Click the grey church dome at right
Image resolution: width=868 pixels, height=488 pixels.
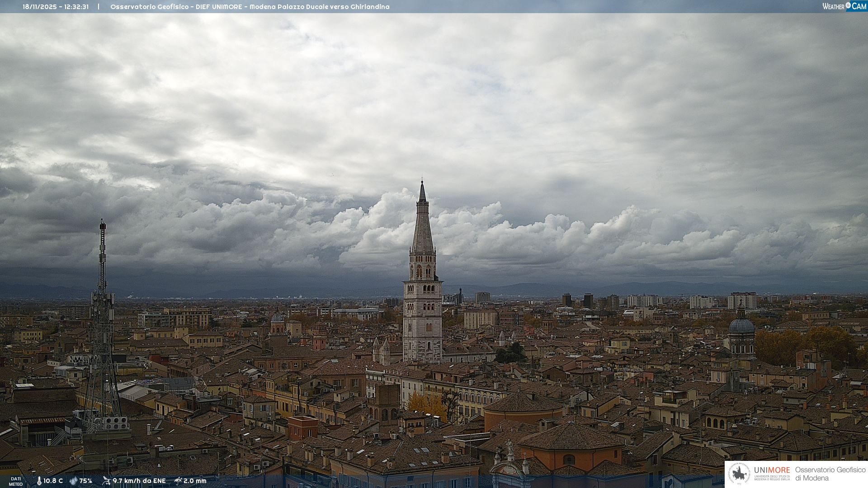point(741,326)
